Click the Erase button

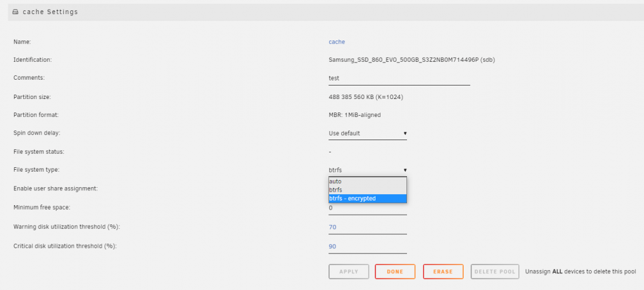pos(443,271)
